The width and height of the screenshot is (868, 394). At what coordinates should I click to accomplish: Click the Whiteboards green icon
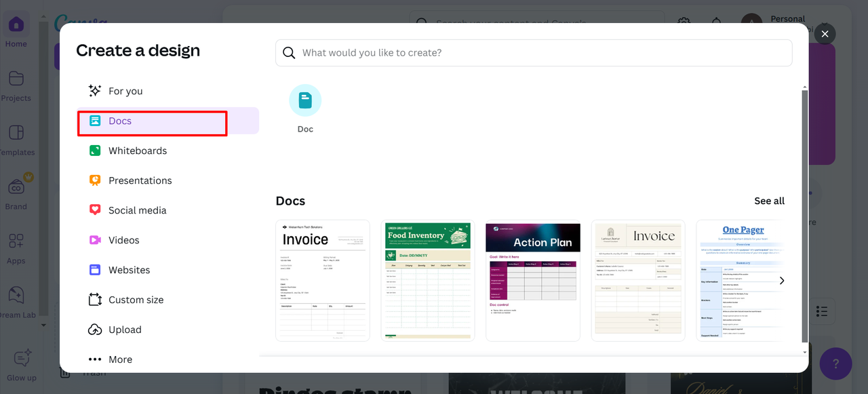pyautogui.click(x=95, y=151)
